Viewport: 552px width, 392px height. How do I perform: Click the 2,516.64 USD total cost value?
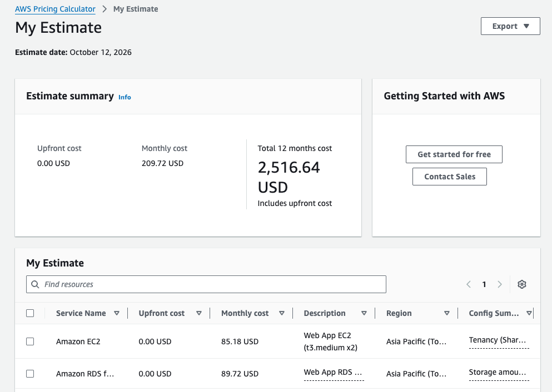tap(289, 177)
